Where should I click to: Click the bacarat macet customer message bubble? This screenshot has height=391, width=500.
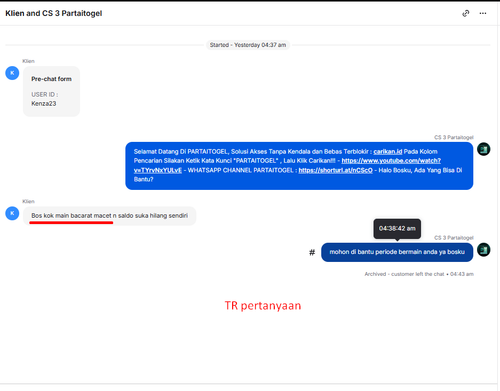pos(110,216)
